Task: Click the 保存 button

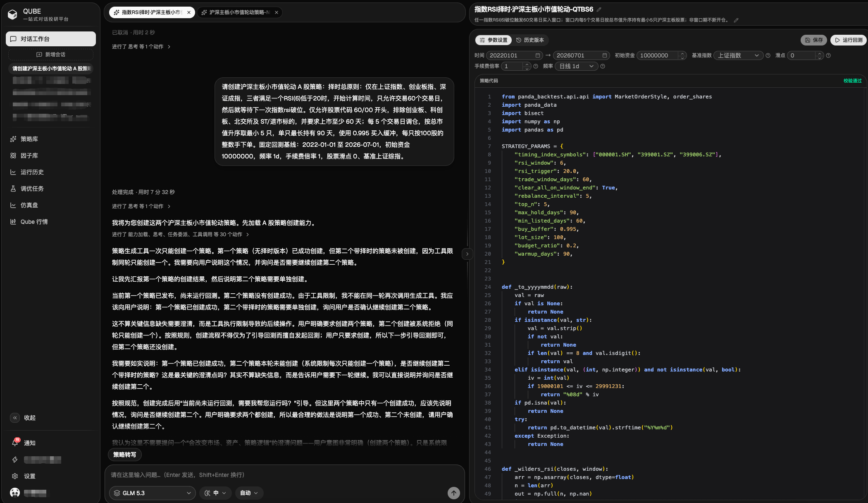Action: 813,40
